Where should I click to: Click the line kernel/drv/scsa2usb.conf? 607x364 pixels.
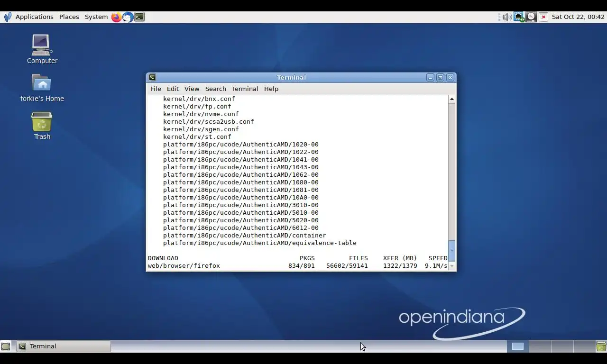(x=209, y=122)
